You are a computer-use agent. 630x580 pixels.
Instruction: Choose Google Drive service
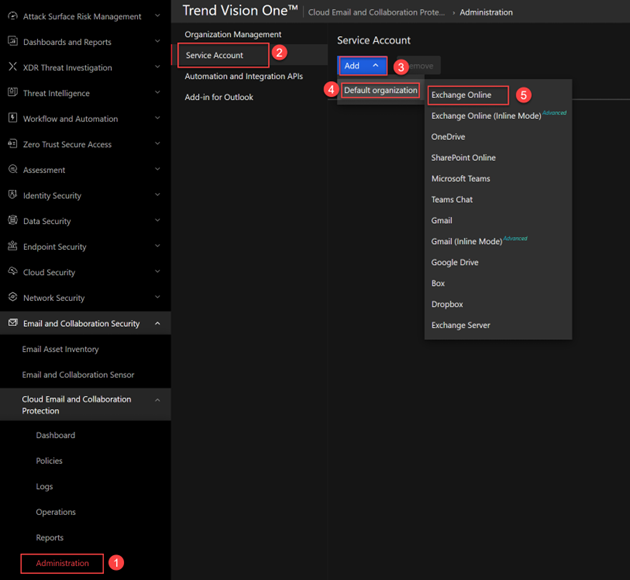click(x=455, y=262)
